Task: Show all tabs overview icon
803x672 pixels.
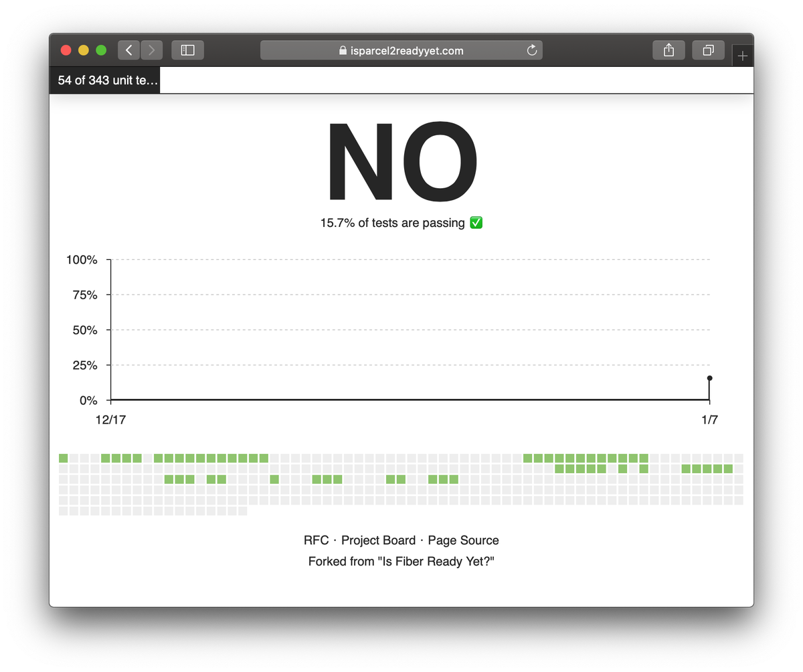Action: [x=708, y=50]
